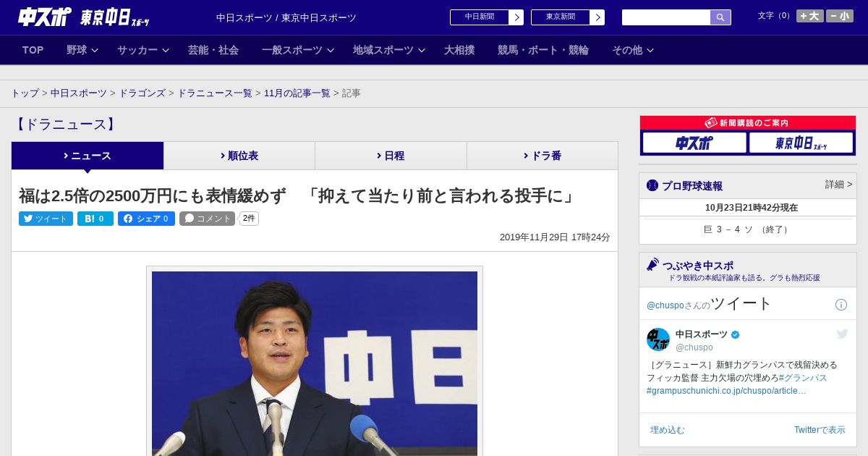Click the Hatena B! bookmark button

coord(95,219)
